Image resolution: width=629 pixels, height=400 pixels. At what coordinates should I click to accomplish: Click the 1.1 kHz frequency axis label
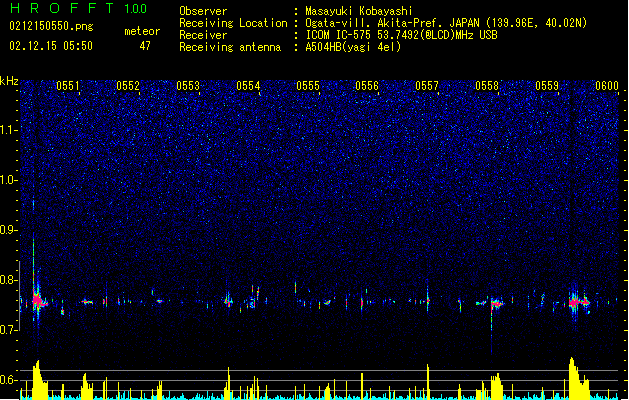(x=8, y=130)
